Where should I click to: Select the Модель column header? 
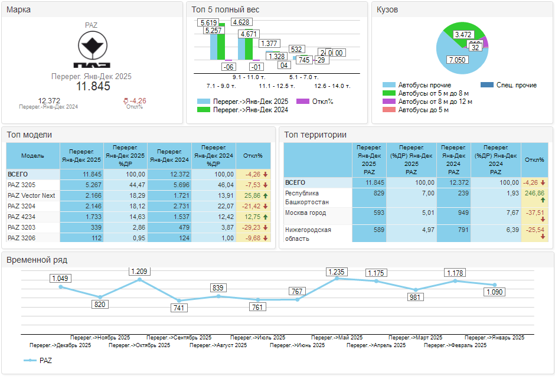click(x=33, y=156)
